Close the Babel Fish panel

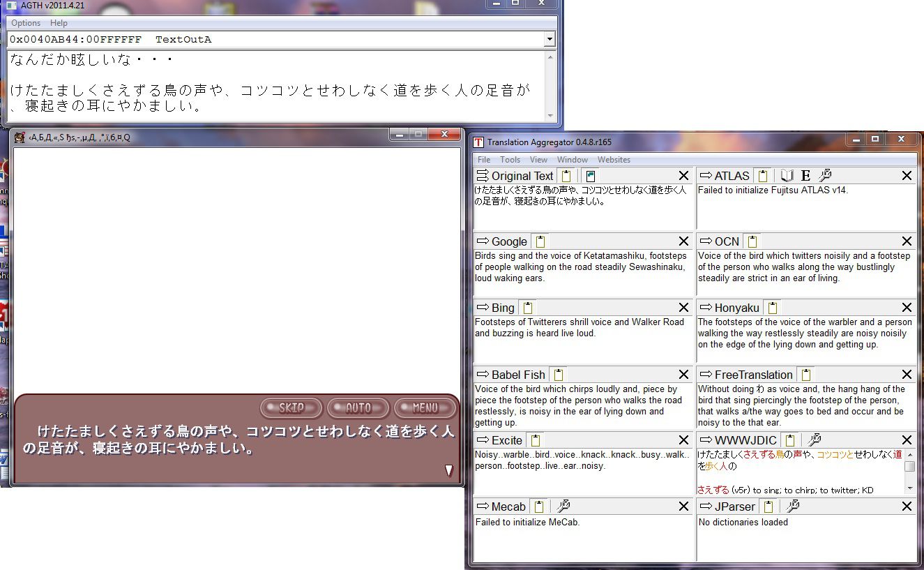pyautogui.click(x=683, y=375)
